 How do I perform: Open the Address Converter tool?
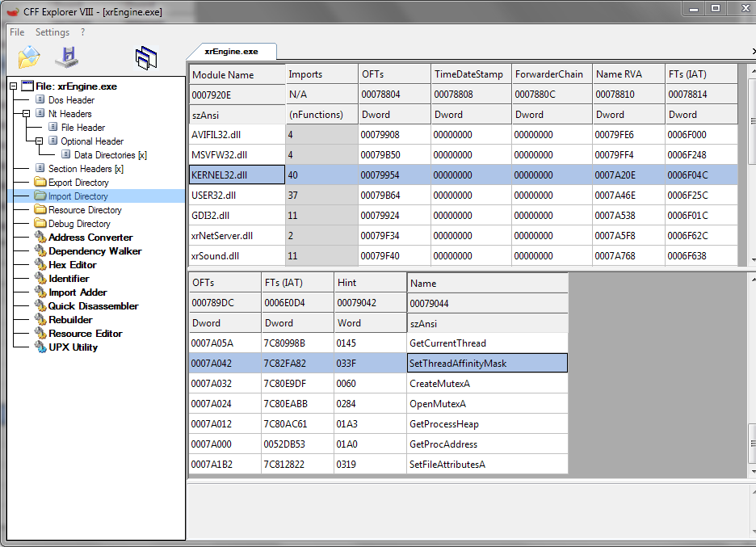coord(90,238)
